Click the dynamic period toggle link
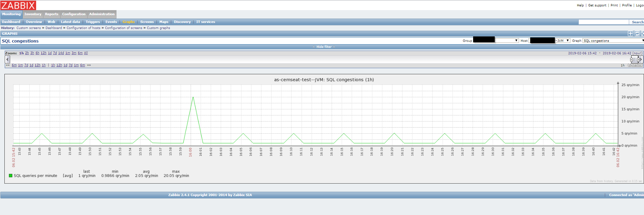Screen dimensions: 644x215 [x=635, y=65]
